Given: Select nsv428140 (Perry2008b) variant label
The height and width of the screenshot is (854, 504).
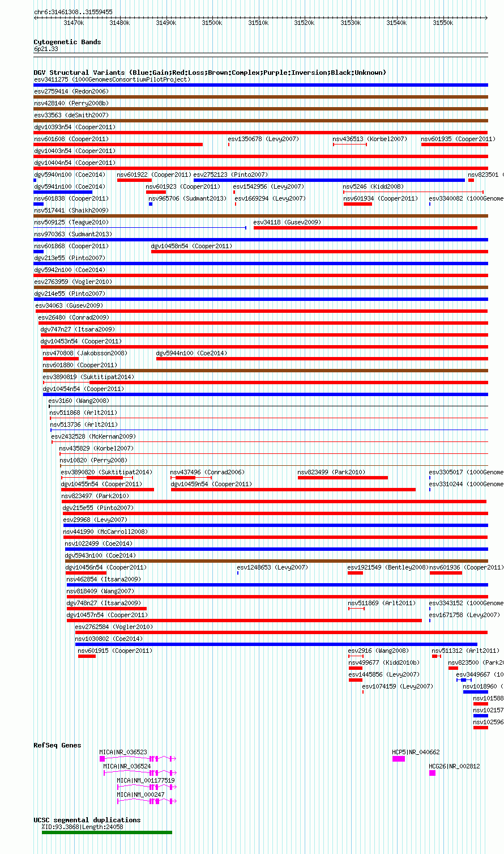Looking at the screenshot, I should (71, 103).
